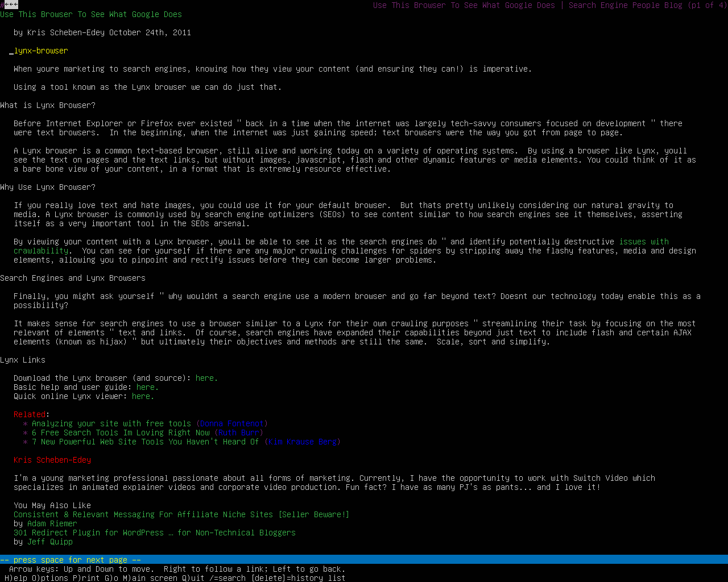This screenshot has height=582, width=728.
Task: Follow the 'here.' link to download the Lynx browser
Action: pos(206,378)
